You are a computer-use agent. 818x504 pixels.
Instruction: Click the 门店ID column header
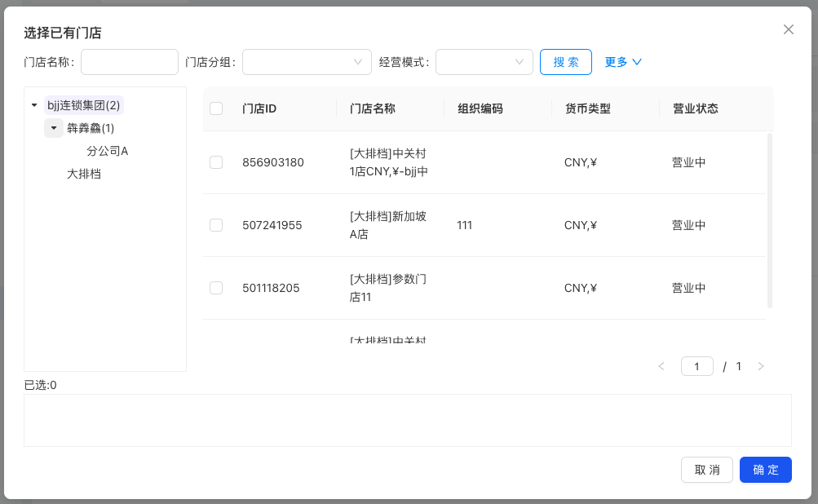[259, 108]
